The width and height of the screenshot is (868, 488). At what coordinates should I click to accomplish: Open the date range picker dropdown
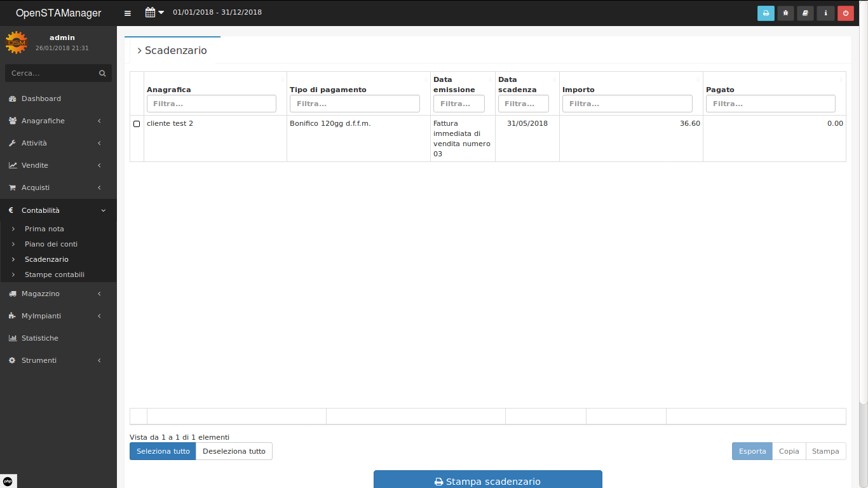(153, 11)
